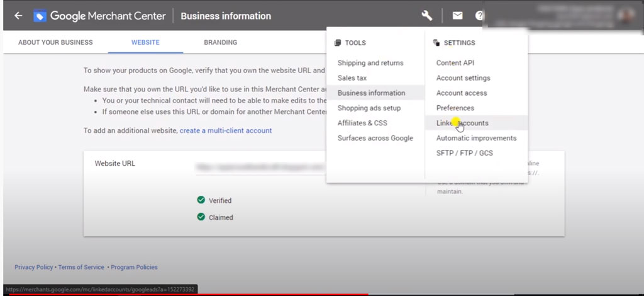This screenshot has height=296, width=644.
Task: Open SFTP / FTP / GCS settings
Action: point(465,153)
